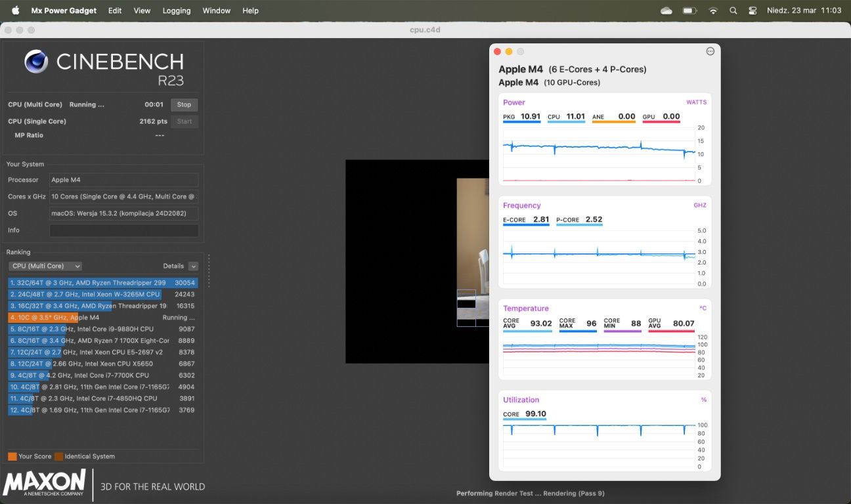Select the i7-1165G7 4904 ranking row
851x504 pixels.
click(103, 387)
